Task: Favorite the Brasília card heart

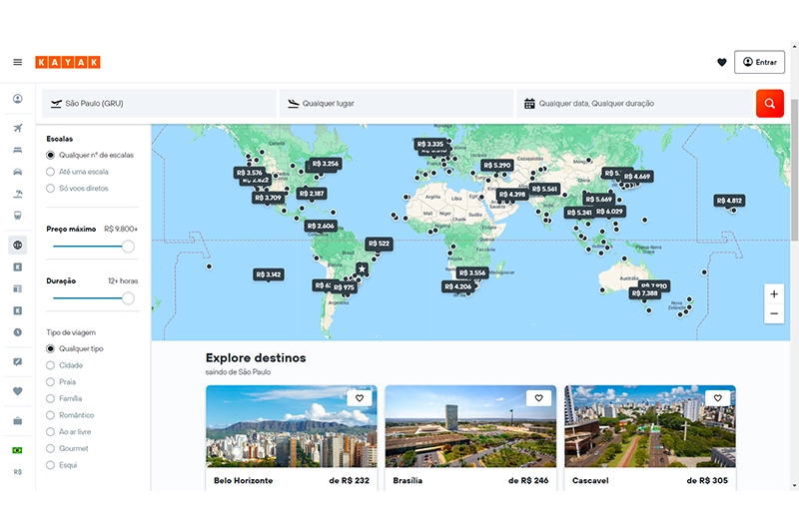Action: tap(539, 398)
